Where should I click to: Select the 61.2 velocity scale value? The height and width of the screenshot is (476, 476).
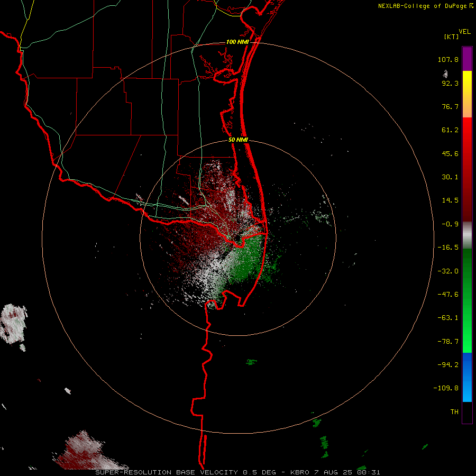(x=450, y=130)
